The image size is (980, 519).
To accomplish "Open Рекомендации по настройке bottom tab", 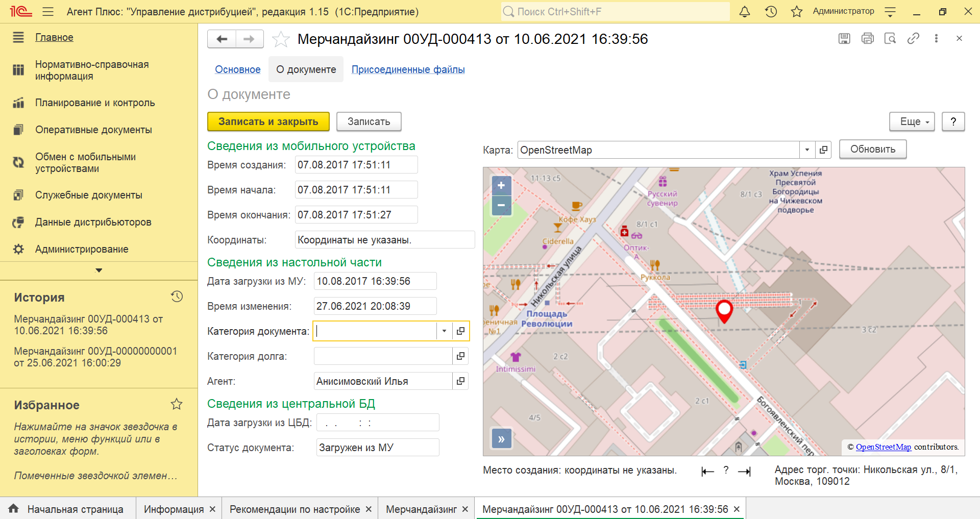I will point(295,509).
